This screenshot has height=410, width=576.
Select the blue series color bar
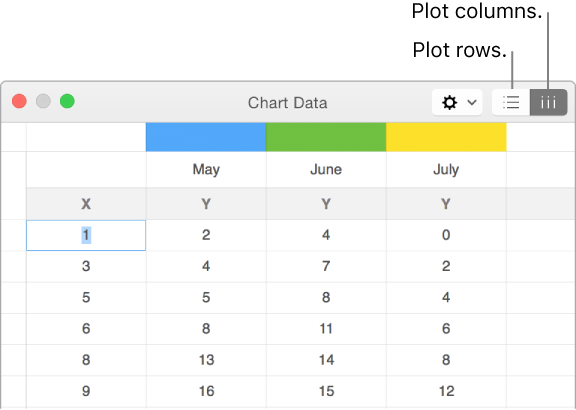pyautogui.click(x=206, y=137)
